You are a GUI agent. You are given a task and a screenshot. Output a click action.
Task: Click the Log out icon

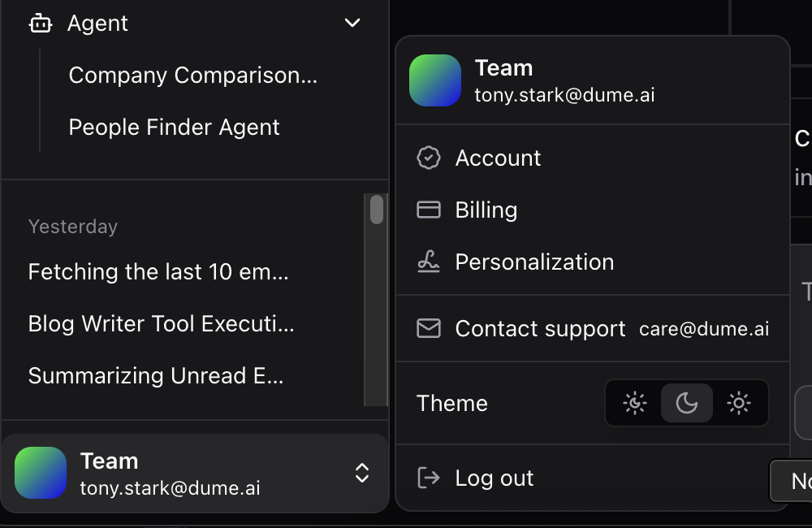click(x=428, y=478)
